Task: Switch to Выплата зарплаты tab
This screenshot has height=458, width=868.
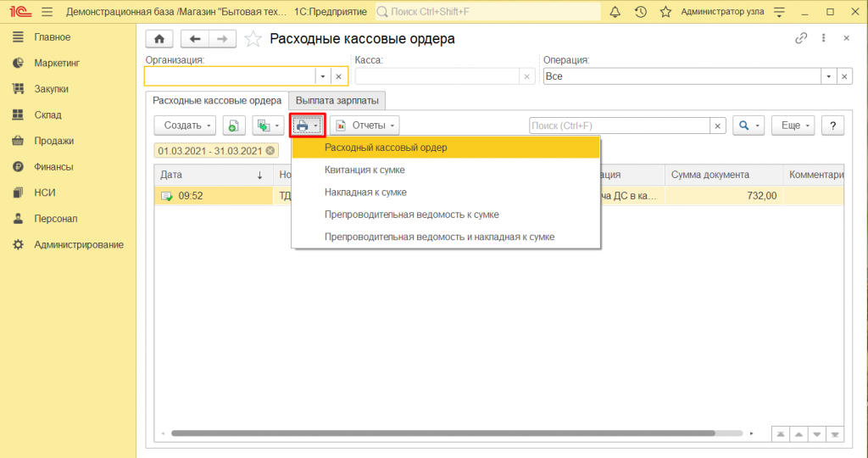Action: [337, 101]
